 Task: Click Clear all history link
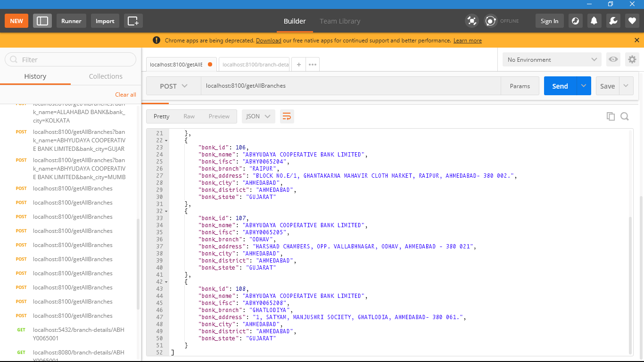(125, 95)
